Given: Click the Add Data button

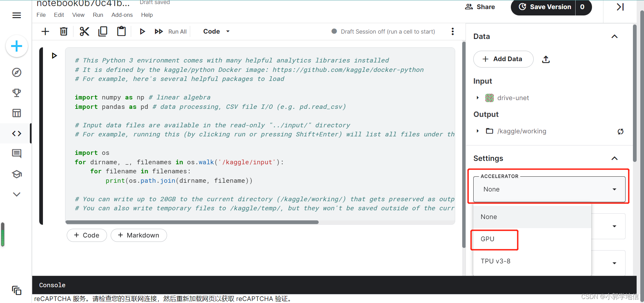Looking at the screenshot, I should [x=503, y=59].
